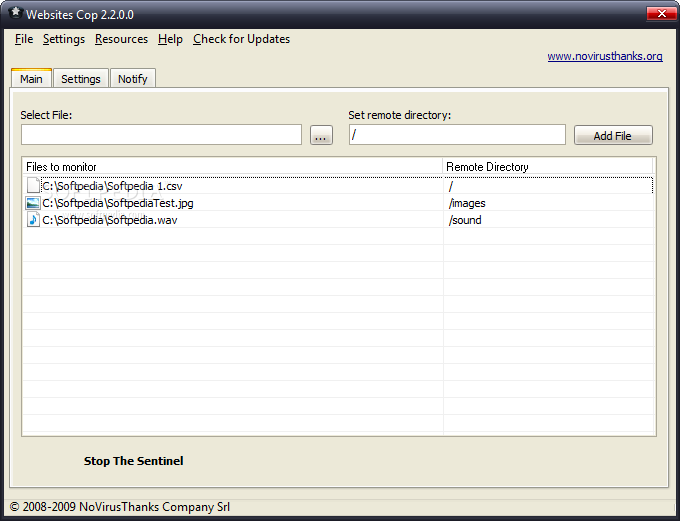
Task: Click Stop The Sentinel
Action: 134,461
